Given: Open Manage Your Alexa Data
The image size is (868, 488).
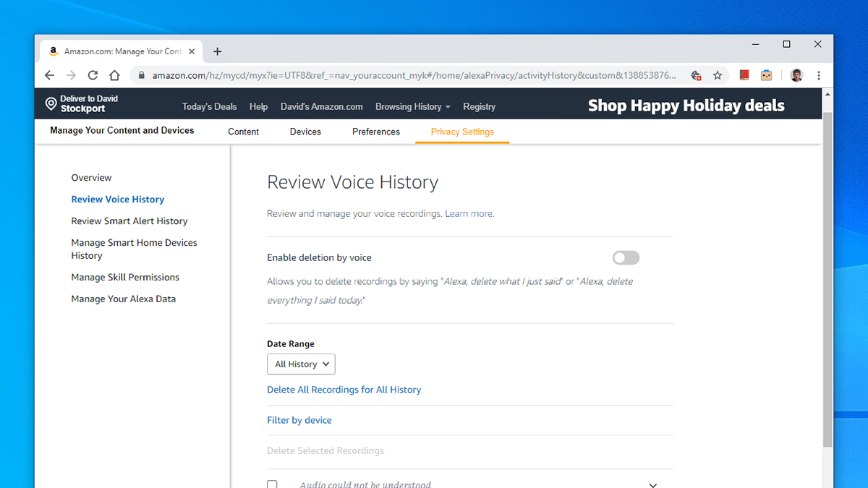Looking at the screenshot, I should (123, 299).
